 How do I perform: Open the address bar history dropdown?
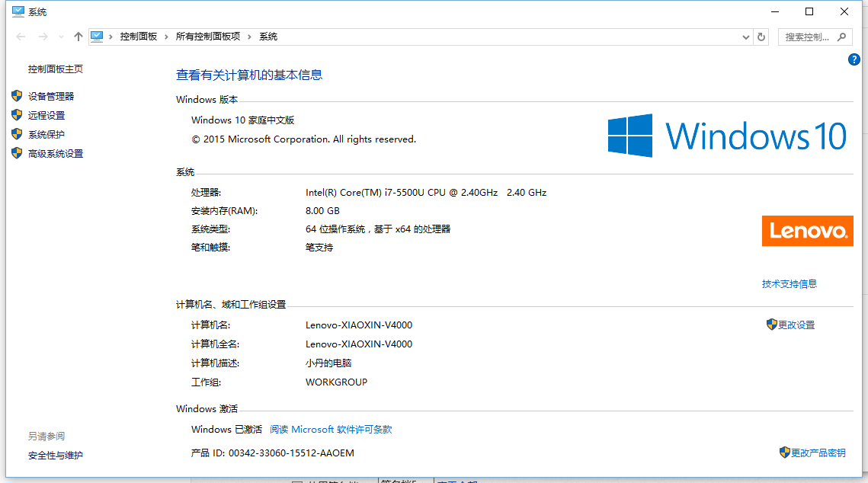(x=745, y=37)
